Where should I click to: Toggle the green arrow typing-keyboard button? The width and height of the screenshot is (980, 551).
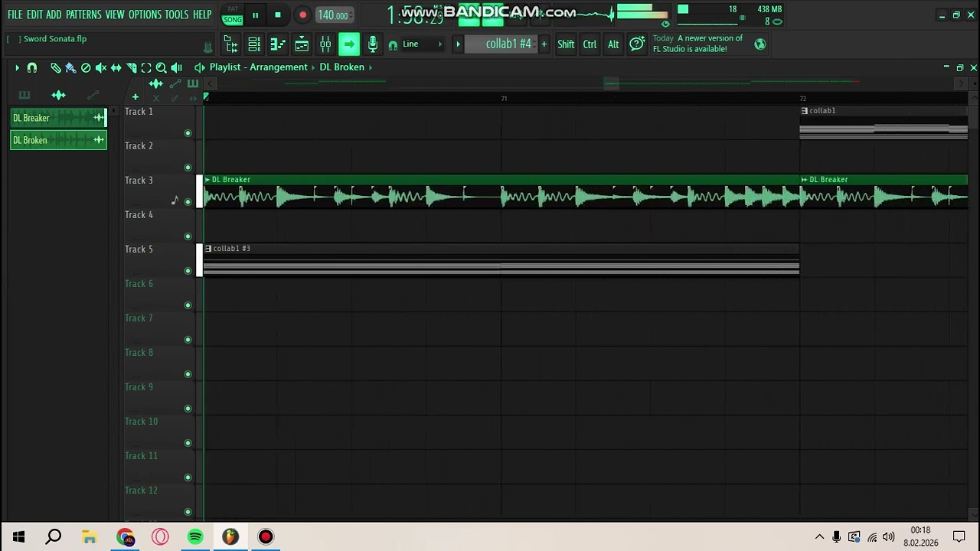tap(349, 44)
